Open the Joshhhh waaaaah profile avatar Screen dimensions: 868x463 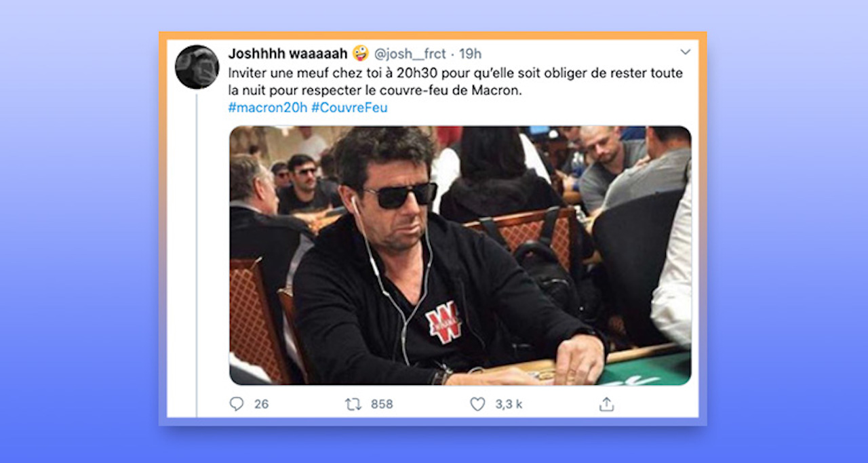click(197, 66)
